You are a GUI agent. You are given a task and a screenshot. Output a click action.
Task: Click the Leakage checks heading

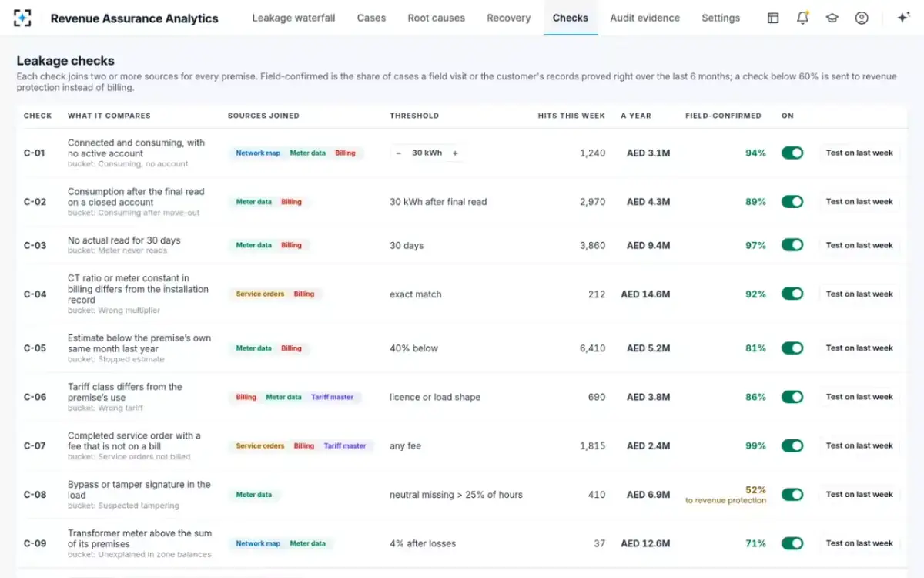coord(65,61)
